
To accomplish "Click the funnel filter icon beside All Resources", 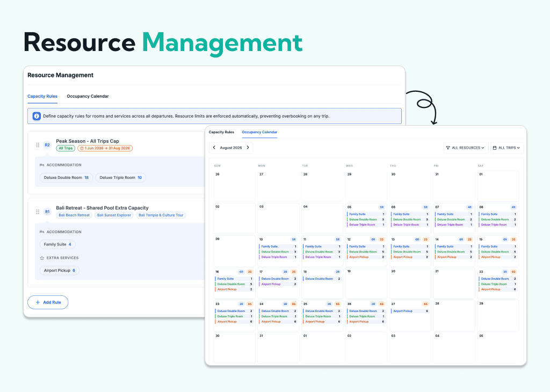I will (x=448, y=148).
